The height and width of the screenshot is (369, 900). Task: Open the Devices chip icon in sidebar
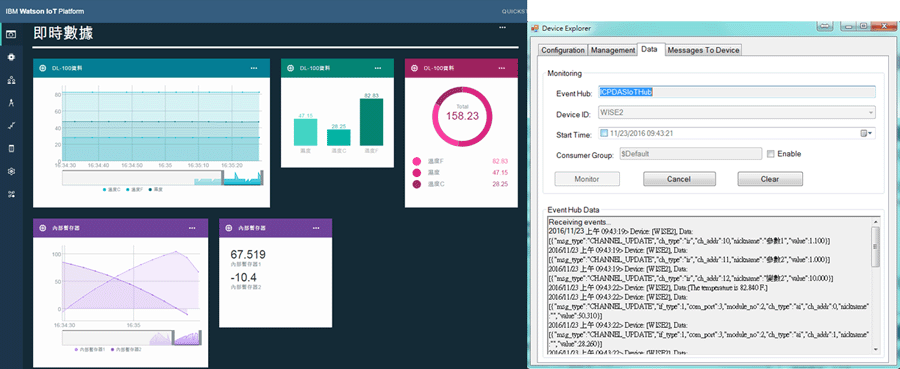(11, 57)
